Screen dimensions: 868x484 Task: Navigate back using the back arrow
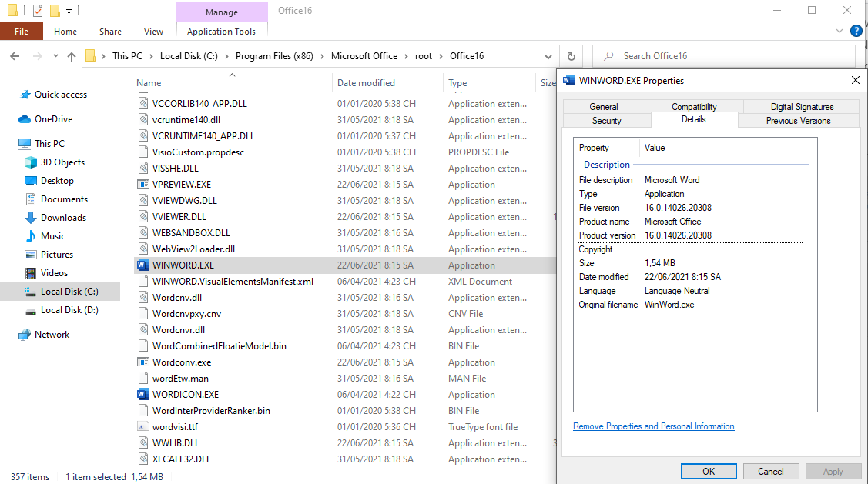click(14, 55)
